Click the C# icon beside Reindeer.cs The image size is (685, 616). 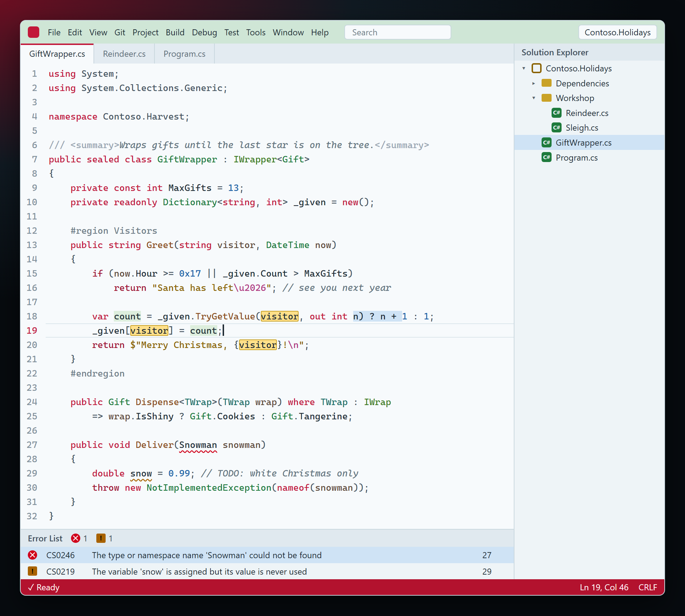(x=557, y=113)
